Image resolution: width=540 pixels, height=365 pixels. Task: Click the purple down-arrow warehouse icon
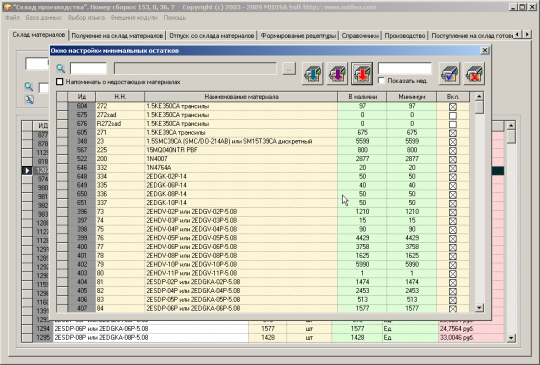(x=337, y=73)
